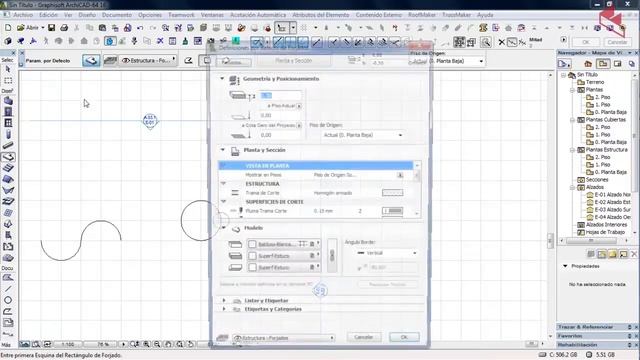Click the chain link icon for surfaces
640x360 pixels.
tap(332, 256)
